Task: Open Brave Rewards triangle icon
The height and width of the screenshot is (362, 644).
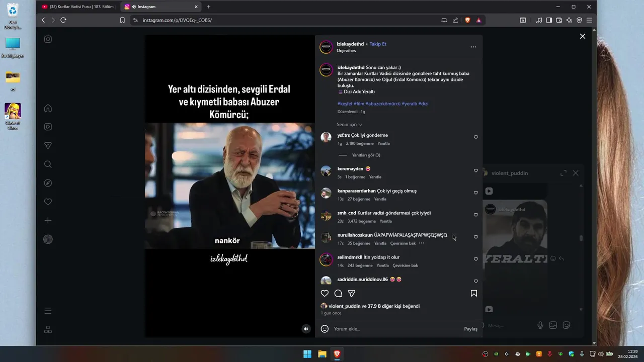Action: 478,20
